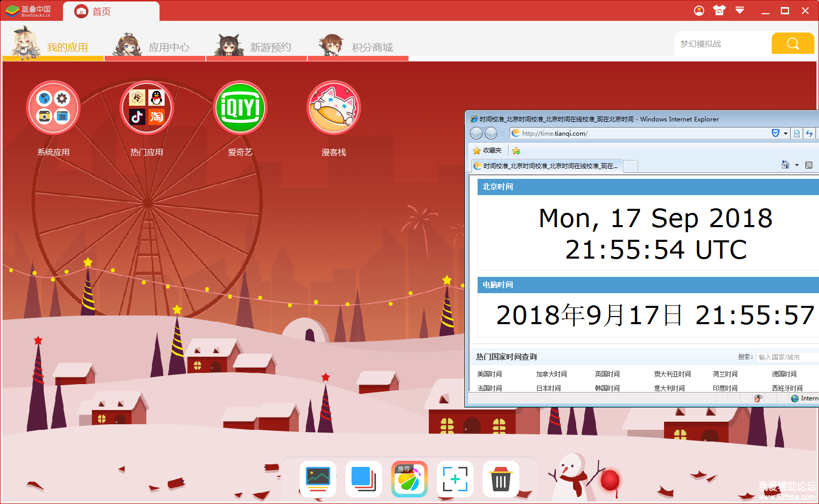Open the 荷兰时间 link

pos(725,374)
